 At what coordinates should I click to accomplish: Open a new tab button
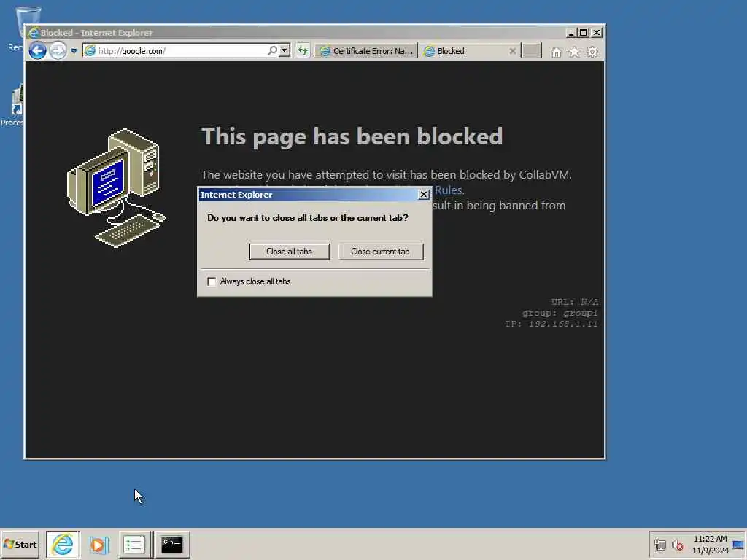531,51
